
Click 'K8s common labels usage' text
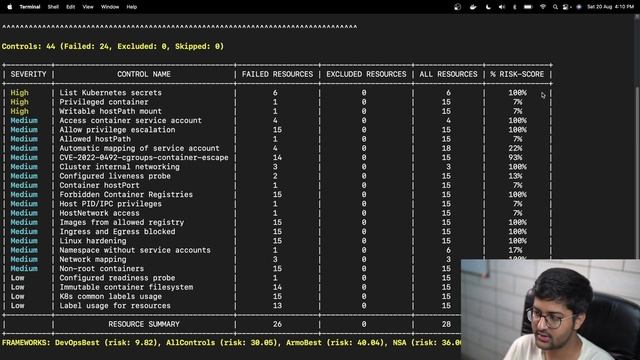coord(111,296)
